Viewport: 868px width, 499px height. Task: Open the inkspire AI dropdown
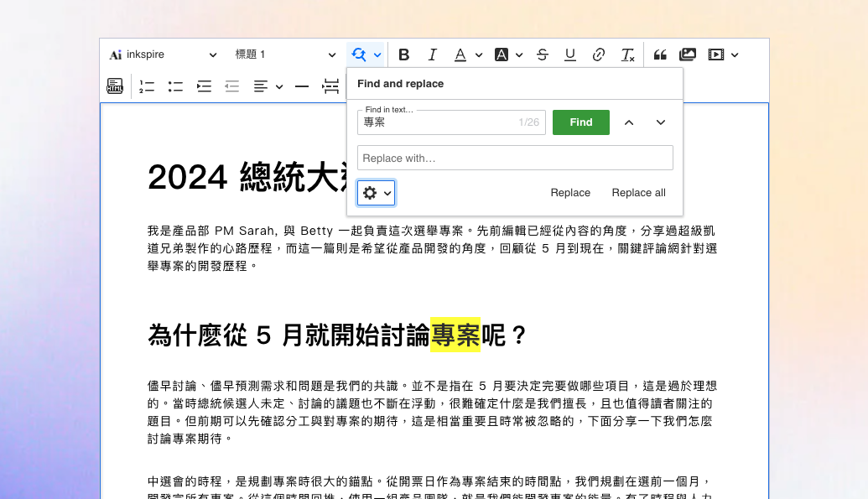(163, 55)
